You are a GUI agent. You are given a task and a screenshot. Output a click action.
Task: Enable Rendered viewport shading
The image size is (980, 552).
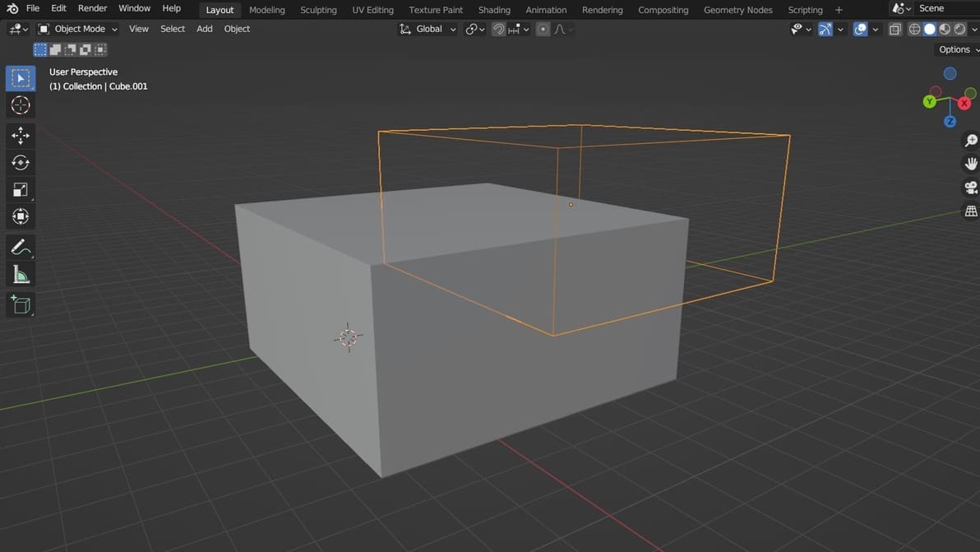tap(959, 29)
